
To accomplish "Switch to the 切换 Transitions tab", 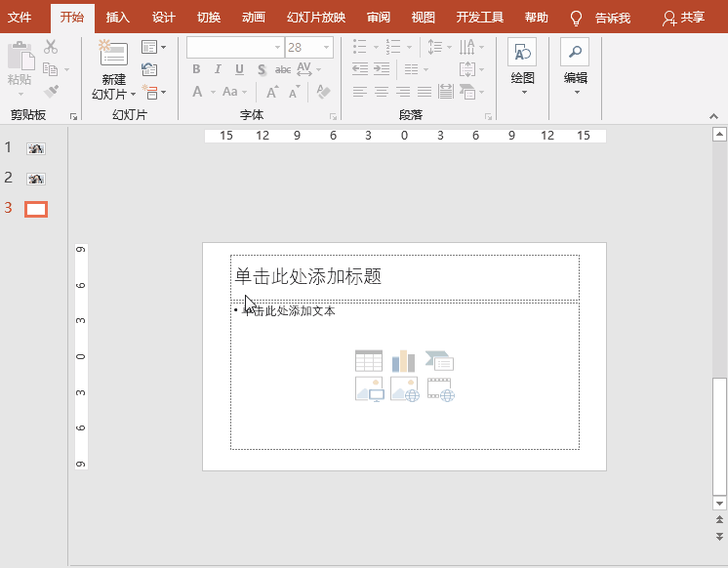I will (x=209, y=18).
